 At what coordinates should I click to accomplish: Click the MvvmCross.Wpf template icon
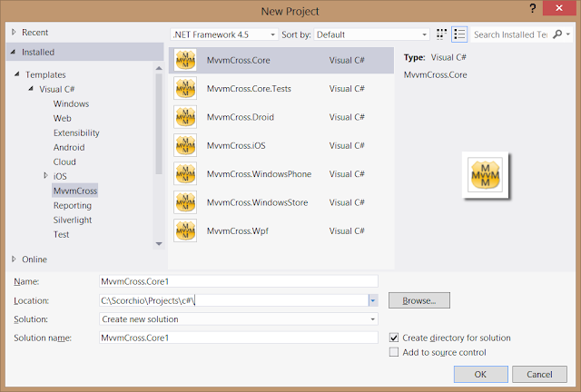pos(185,230)
